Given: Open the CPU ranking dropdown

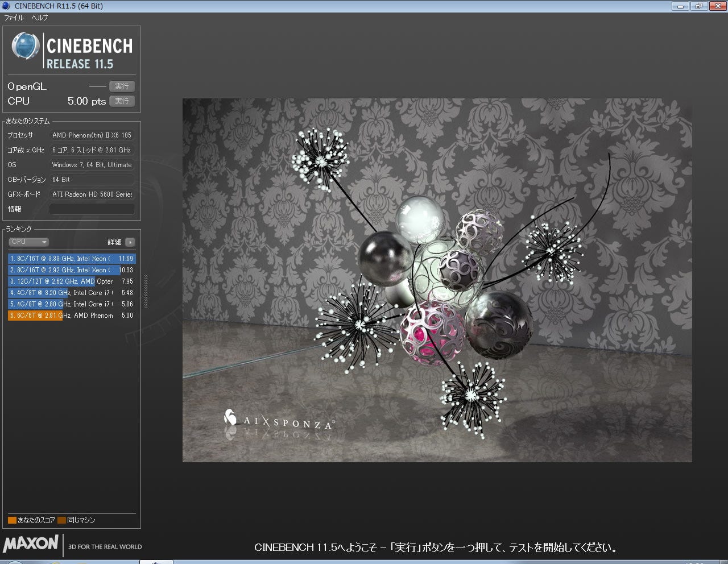Looking at the screenshot, I should [28, 242].
